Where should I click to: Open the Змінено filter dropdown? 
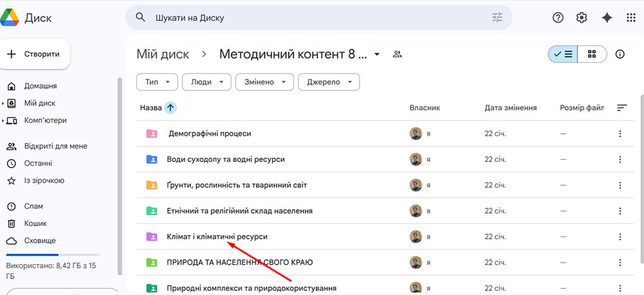264,82
